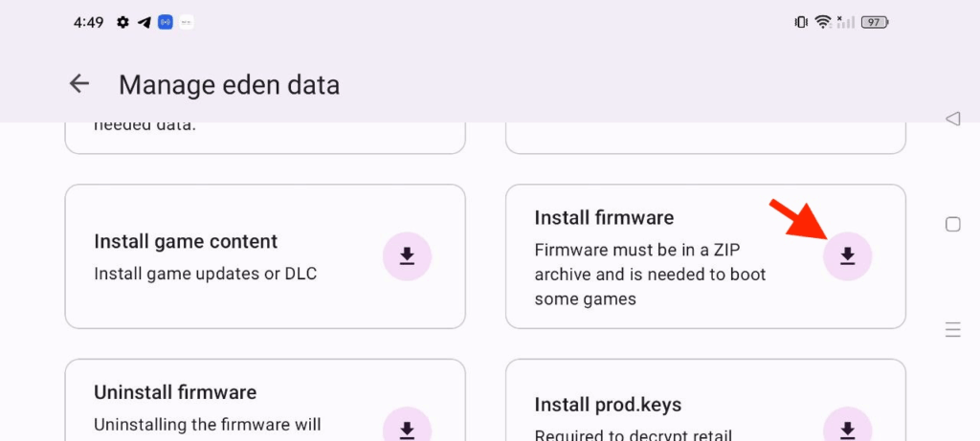Tap the blue broadcast notification icon
Viewport: 980px width, 441px height.
165,23
